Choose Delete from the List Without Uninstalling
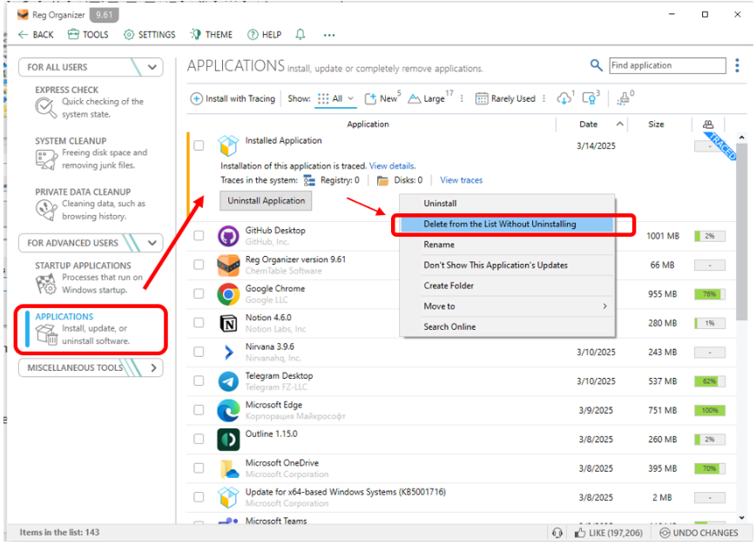The width and height of the screenshot is (756, 545). pyautogui.click(x=508, y=225)
